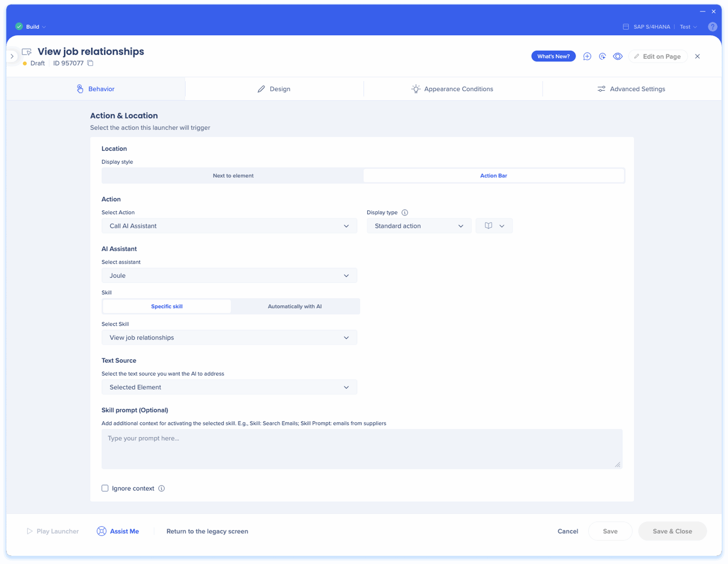Select Automatically with AI skill option

coord(295,306)
